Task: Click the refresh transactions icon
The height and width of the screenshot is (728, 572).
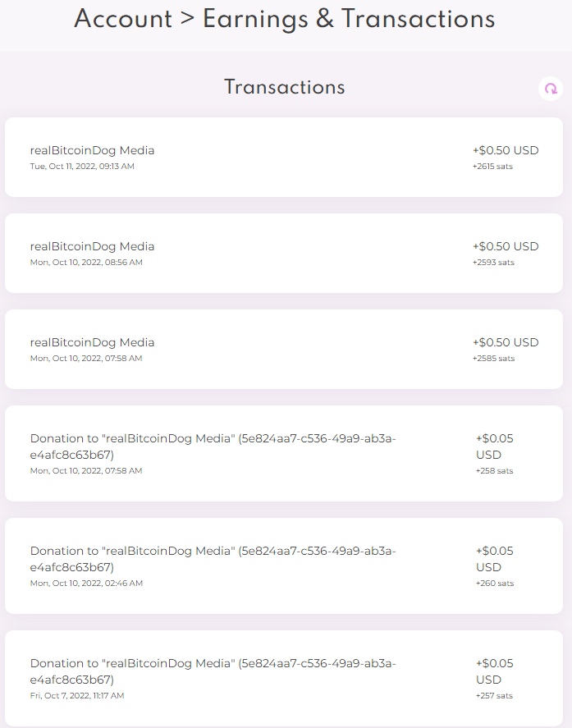Action: coord(551,88)
